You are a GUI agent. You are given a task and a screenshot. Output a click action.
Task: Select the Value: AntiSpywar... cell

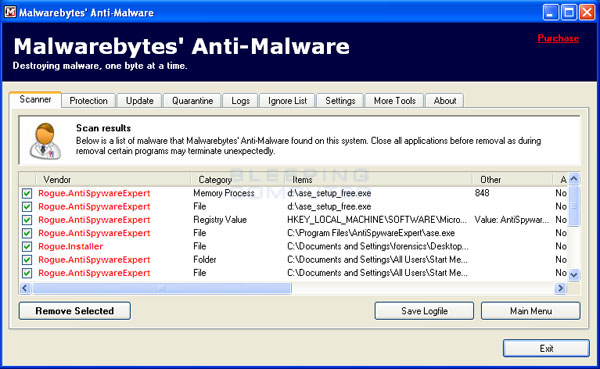(512, 220)
